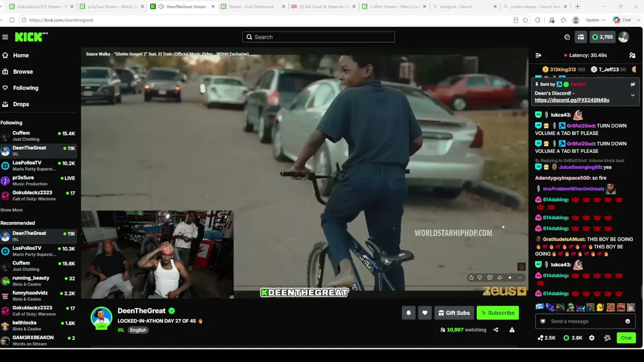Open the browser profile icon

[576, 20]
